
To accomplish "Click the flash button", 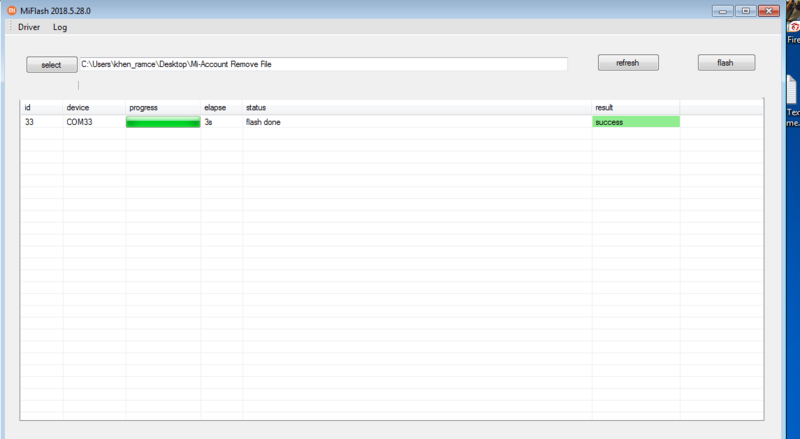I will coord(726,63).
